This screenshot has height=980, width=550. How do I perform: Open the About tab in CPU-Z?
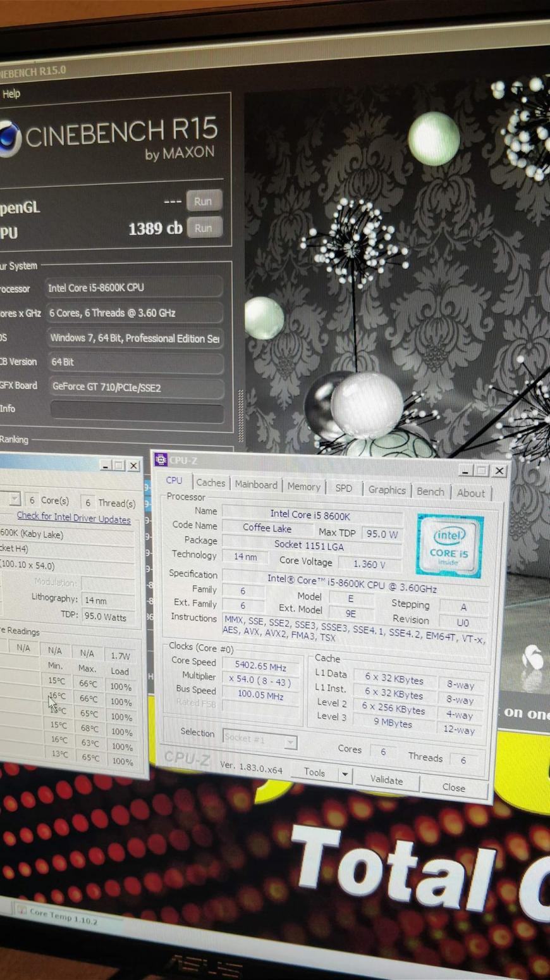[x=471, y=493]
